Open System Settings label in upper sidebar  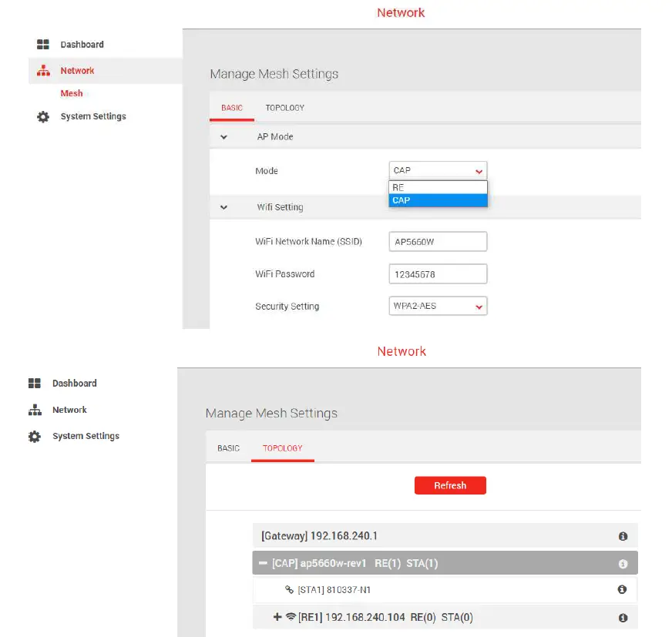point(93,116)
